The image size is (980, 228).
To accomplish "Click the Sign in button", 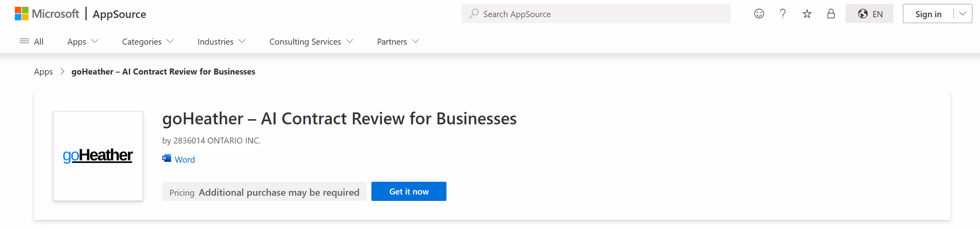I will [928, 14].
